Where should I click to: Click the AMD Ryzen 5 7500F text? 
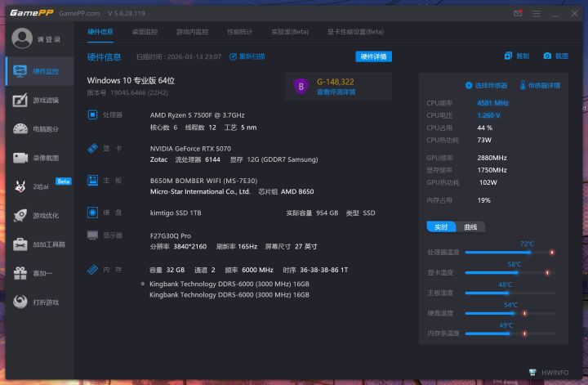(198, 115)
